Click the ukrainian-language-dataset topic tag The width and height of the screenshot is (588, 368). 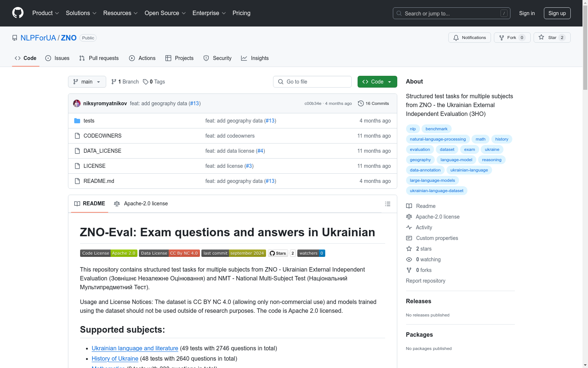[x=437, y=191]
